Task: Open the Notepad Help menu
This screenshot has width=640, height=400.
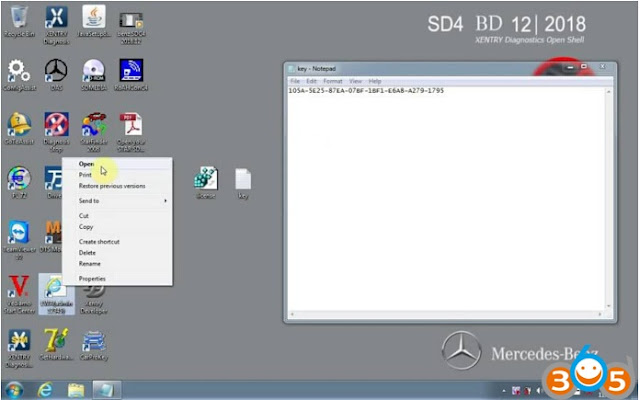Action: (375, 81)
